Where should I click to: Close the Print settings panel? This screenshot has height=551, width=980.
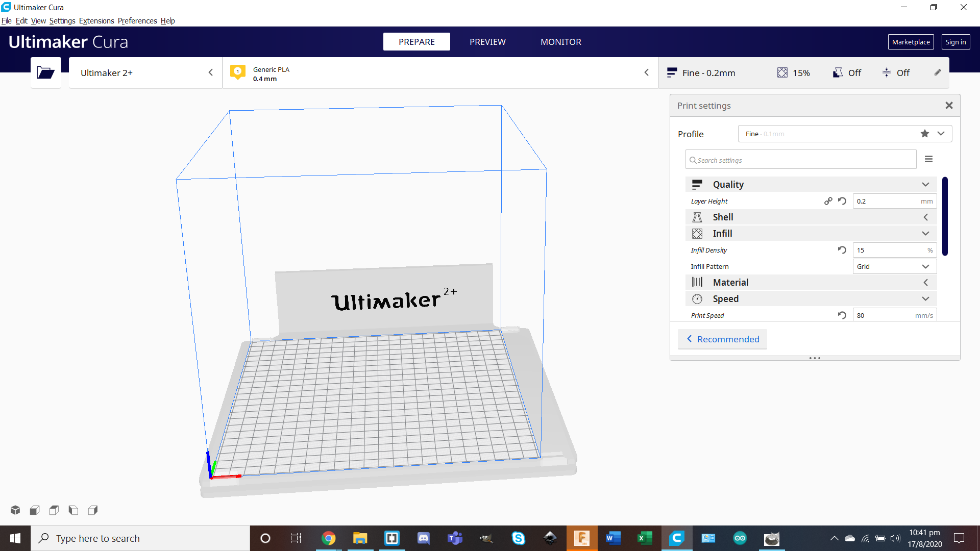point(949,105)
